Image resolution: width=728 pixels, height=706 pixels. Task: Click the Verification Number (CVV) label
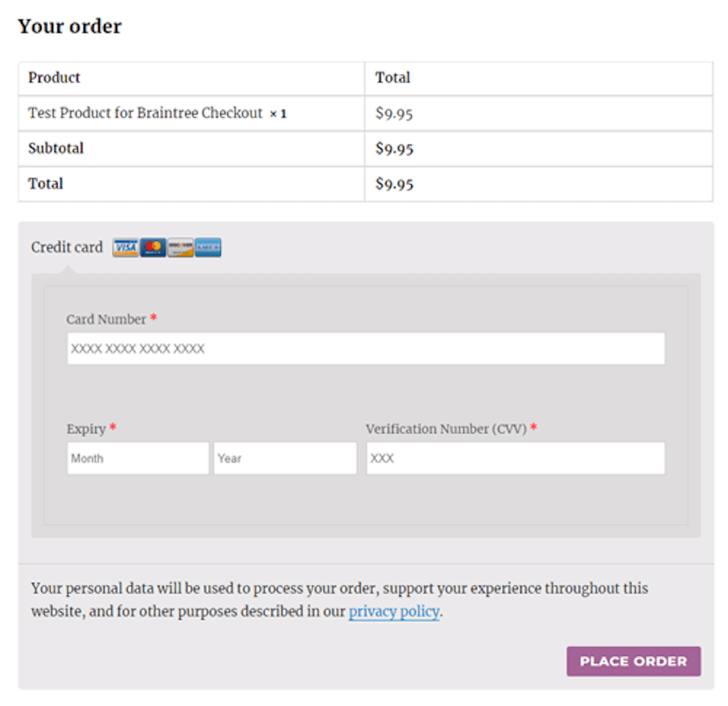click(446, 429)
